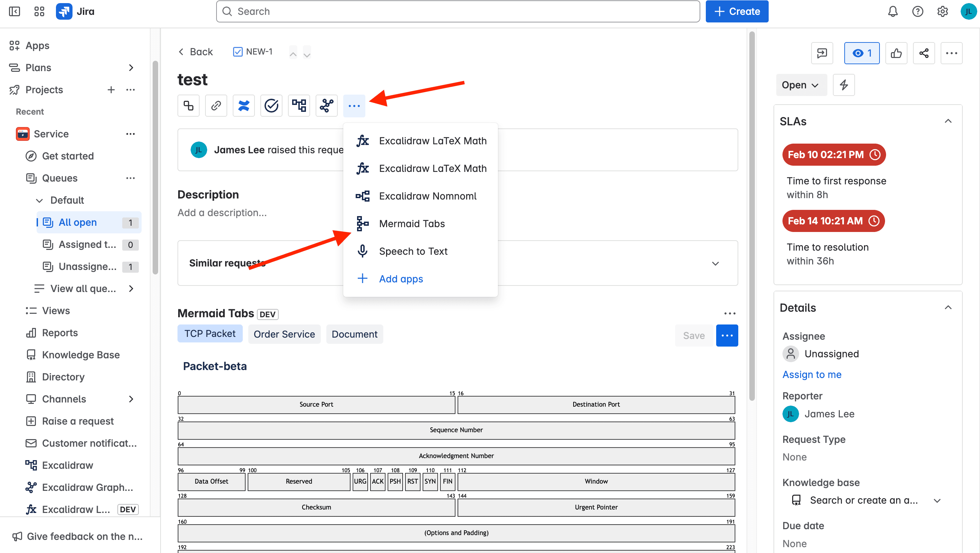
Task: Open the settings gear icon
Action: click(x=942, y=11)
